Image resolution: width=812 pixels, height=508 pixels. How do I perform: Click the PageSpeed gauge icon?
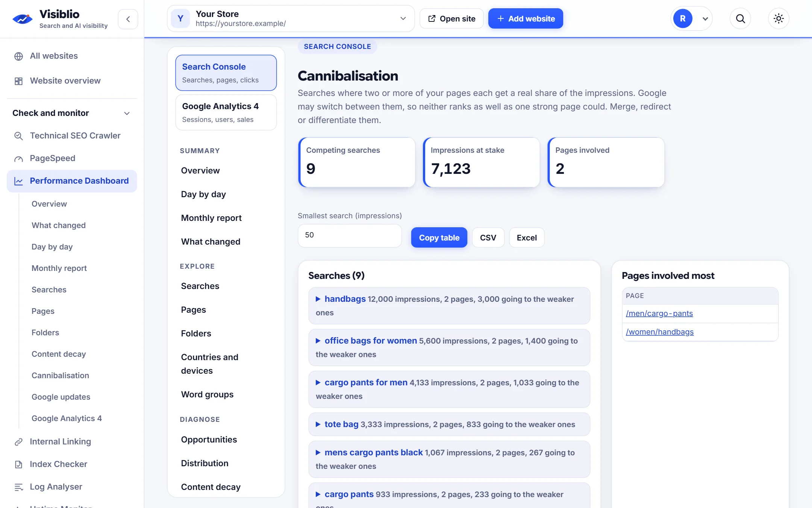tap(18, 158)
